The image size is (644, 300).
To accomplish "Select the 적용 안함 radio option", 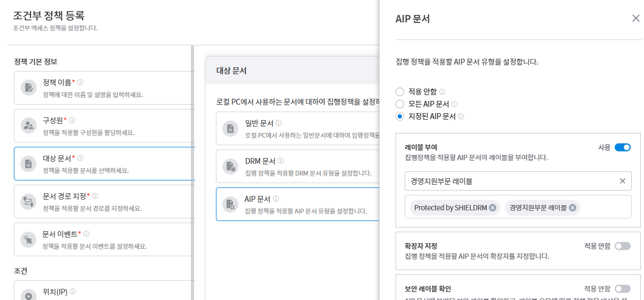I will [400, 92].
